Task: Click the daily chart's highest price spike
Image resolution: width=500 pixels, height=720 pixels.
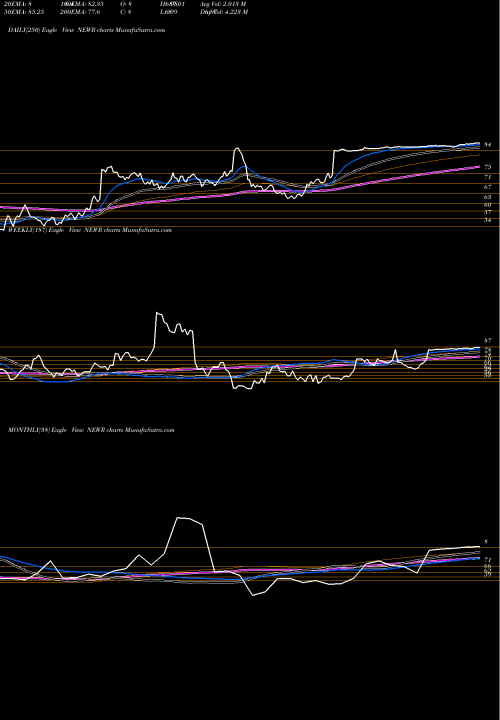Action: click(x=236, y=148)
